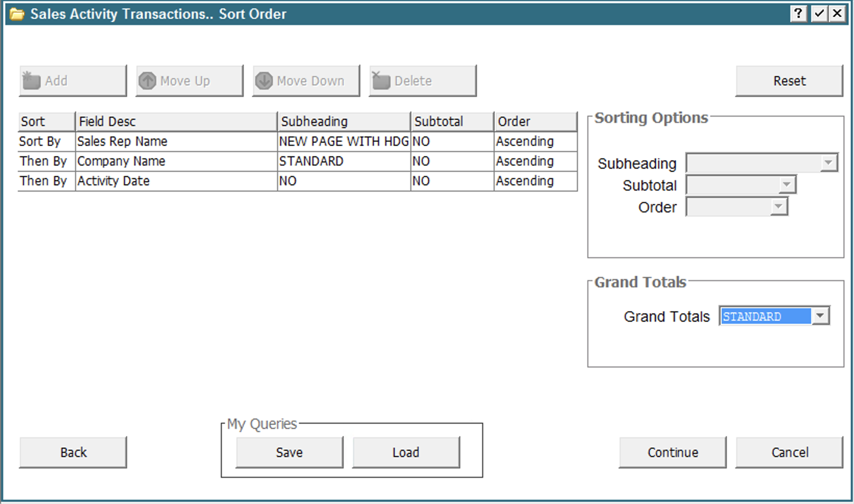Select the Sales Rep Name sort row
The height and width of the screenshot is (504, 854).
coord(122,142)
